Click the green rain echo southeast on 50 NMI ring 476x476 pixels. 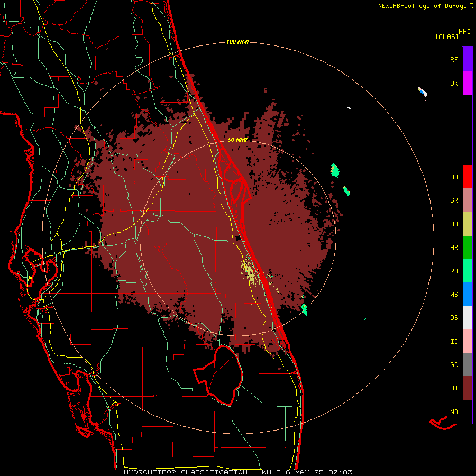304,310
